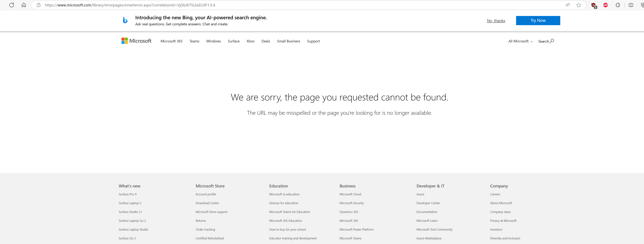The height and width of the screenshot is (244, 644).
Task: Open the Microsoft 365 menu item
Action: [171, 41]
